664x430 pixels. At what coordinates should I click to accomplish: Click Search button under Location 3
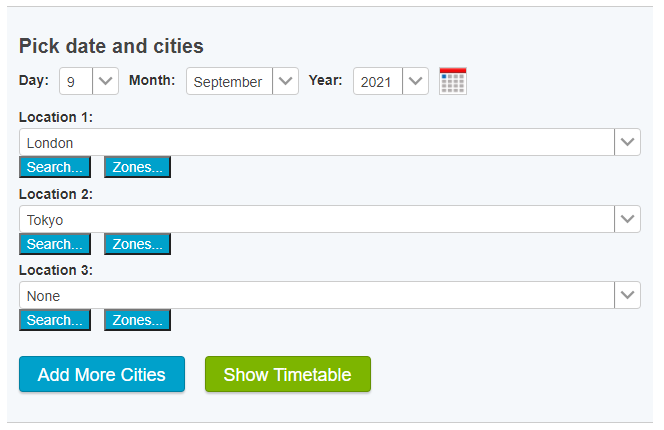coord(55,320)
